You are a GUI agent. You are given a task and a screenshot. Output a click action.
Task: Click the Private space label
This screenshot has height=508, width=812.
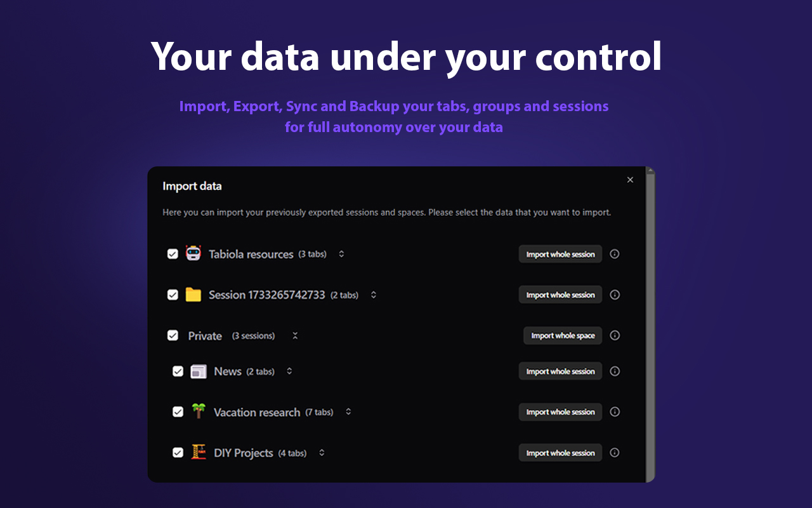pos(205,336)
